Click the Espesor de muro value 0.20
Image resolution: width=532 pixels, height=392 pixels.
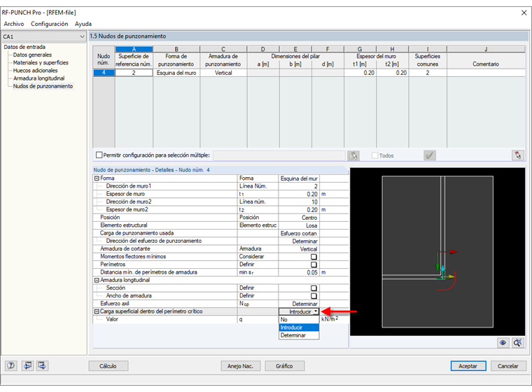(299, 194)
